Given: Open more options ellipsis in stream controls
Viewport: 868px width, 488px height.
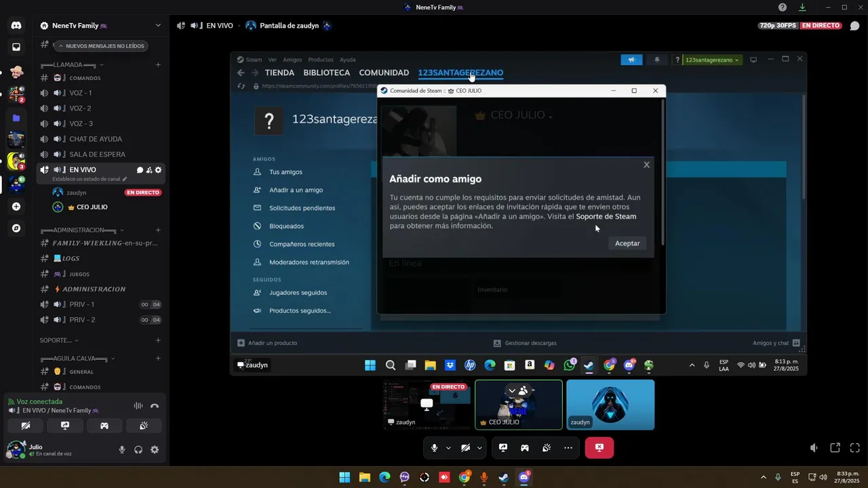Looking at the screenshot, I should click(568, 447).
